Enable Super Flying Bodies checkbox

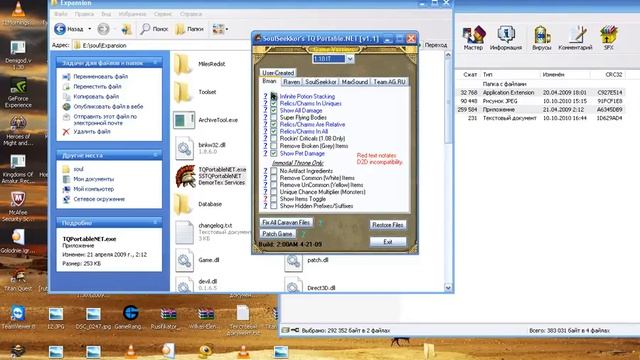pyautogui.click(x=273, y=118)
